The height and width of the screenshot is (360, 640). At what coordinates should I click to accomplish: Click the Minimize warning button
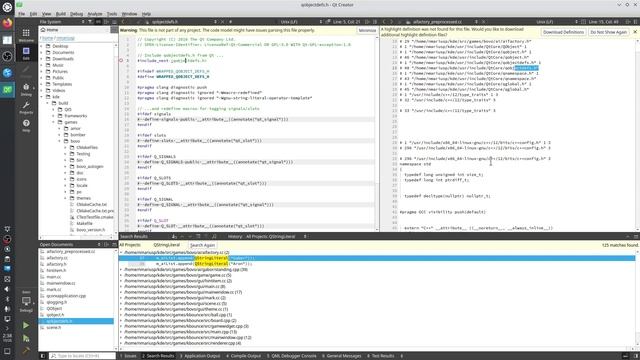click(367, 31)
